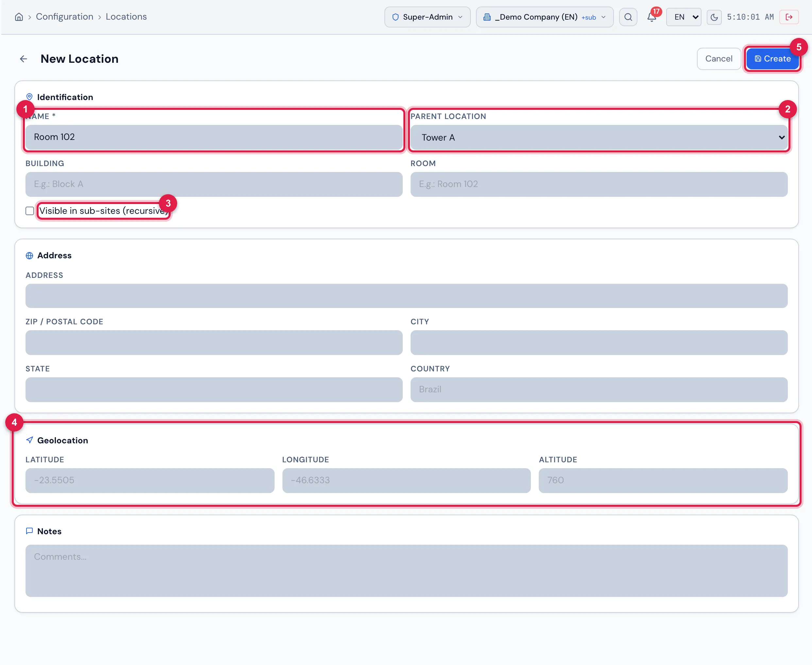Click the State input field
The width and height of the screenshot is (812, 665).
[214, 390]
